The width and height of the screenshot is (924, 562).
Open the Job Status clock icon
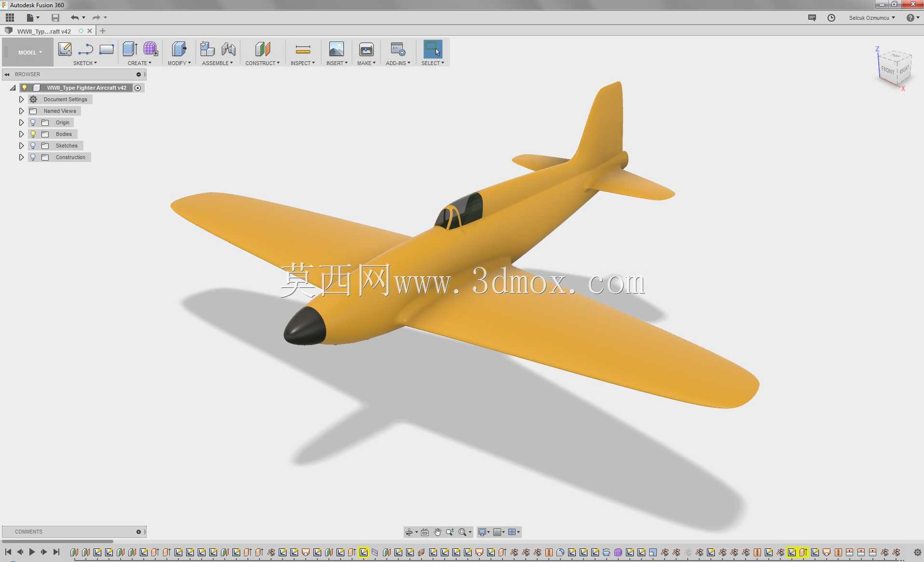pyautogui.click(x=831, y=18)
